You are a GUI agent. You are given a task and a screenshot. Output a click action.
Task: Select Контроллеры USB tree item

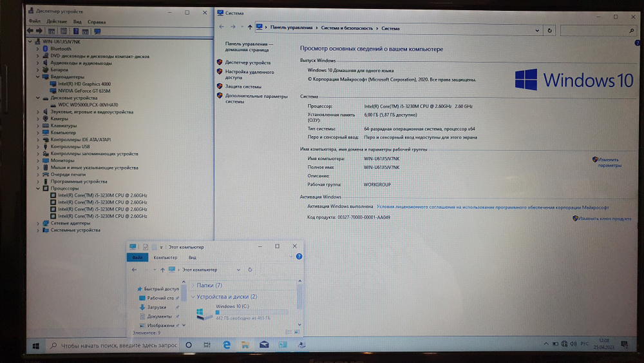coord(70,146)
